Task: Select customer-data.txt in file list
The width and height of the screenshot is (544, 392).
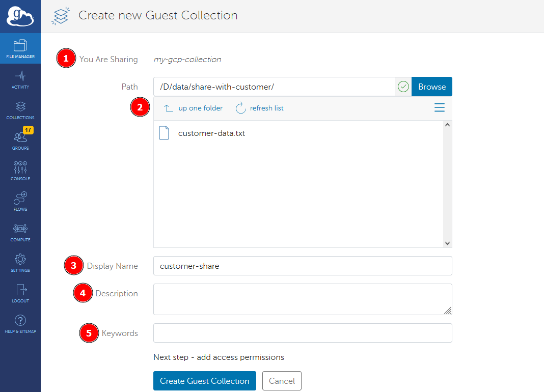Action: 211,133
